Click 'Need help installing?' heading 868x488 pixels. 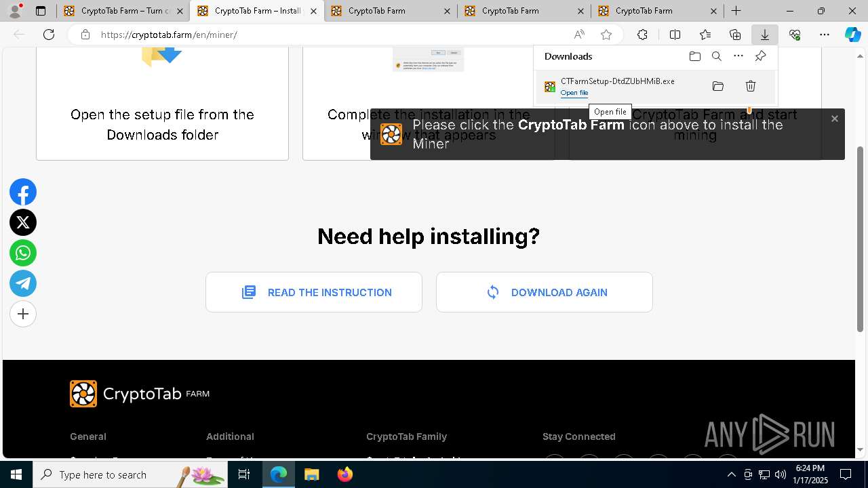point(429,236)
